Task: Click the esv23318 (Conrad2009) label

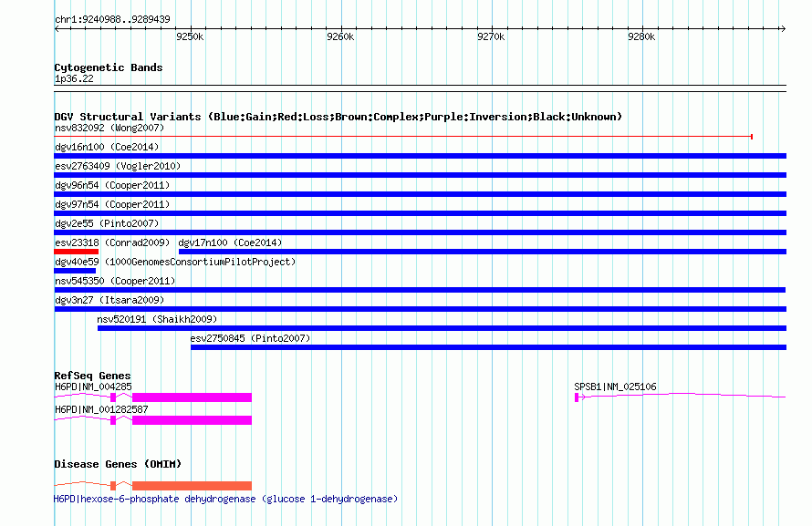Action: point(112,242)
